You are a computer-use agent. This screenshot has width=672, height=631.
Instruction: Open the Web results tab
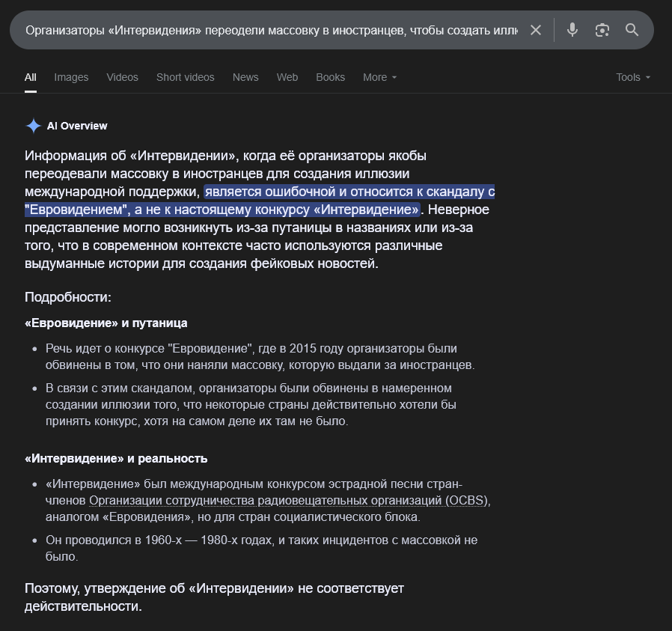[287, 77]
